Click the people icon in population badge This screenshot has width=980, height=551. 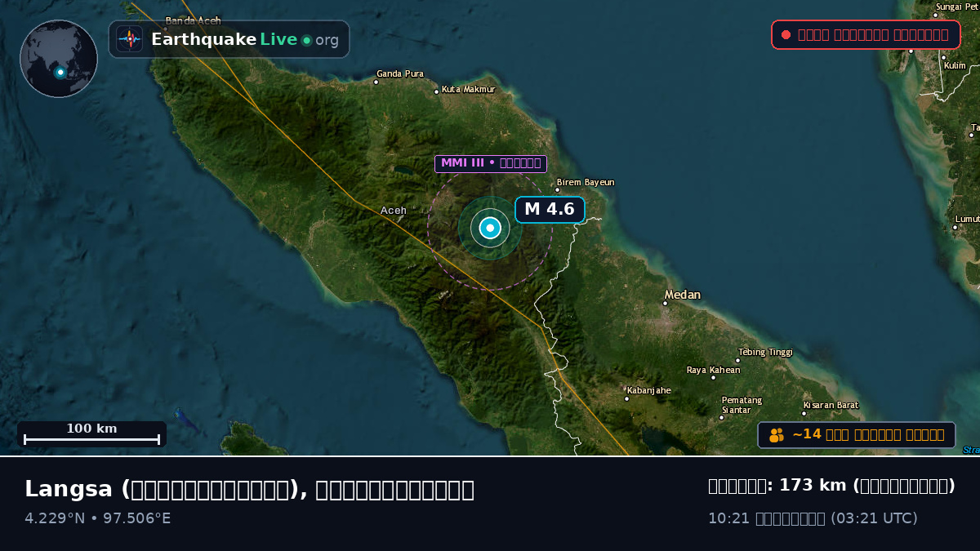777,435
